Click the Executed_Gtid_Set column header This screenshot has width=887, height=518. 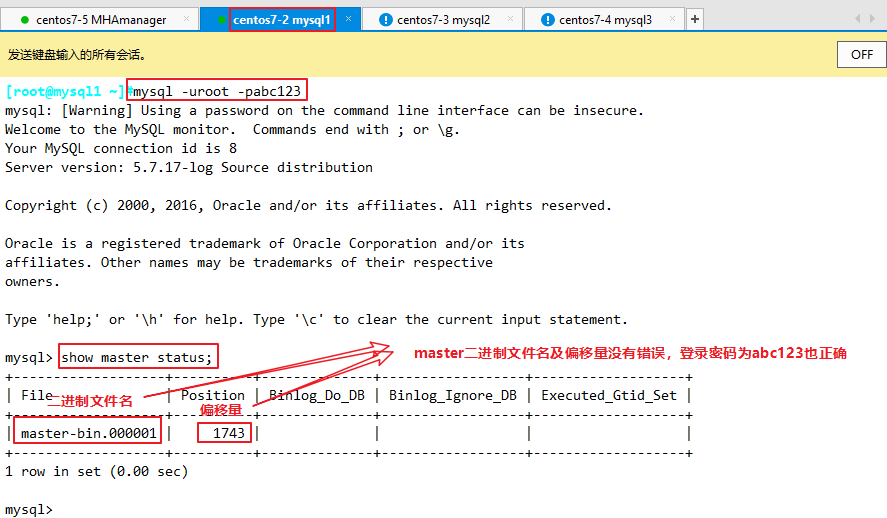point(609,395)
